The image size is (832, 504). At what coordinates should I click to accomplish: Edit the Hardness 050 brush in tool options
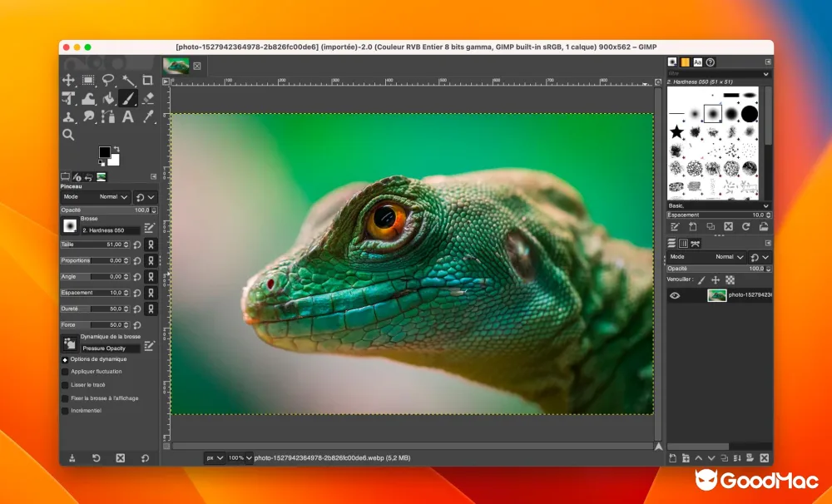tap(149, 228)
